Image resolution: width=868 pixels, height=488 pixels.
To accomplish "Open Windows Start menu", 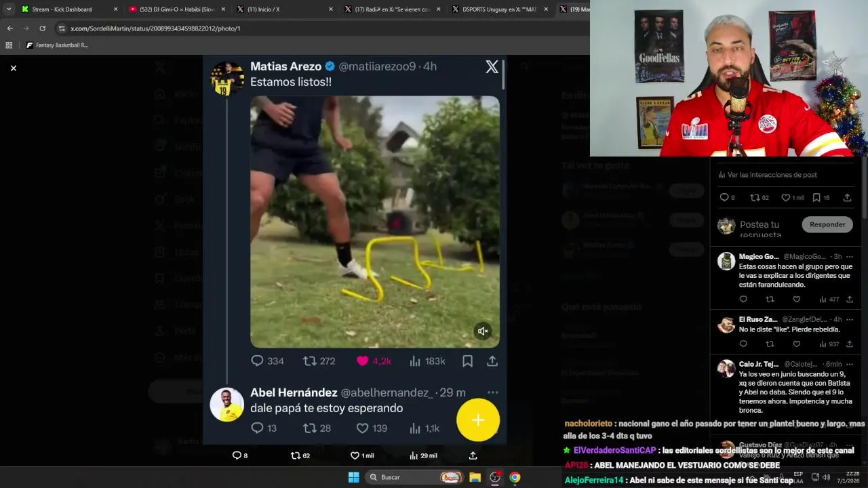I will pos(354,477).
